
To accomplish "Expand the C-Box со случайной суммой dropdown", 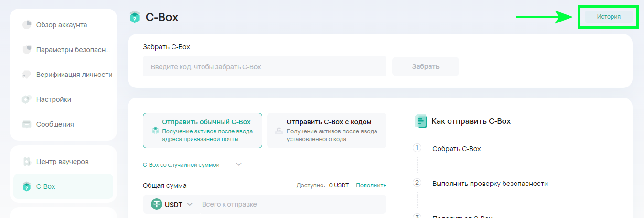I will pyautogui.click(x=193, y=165).
